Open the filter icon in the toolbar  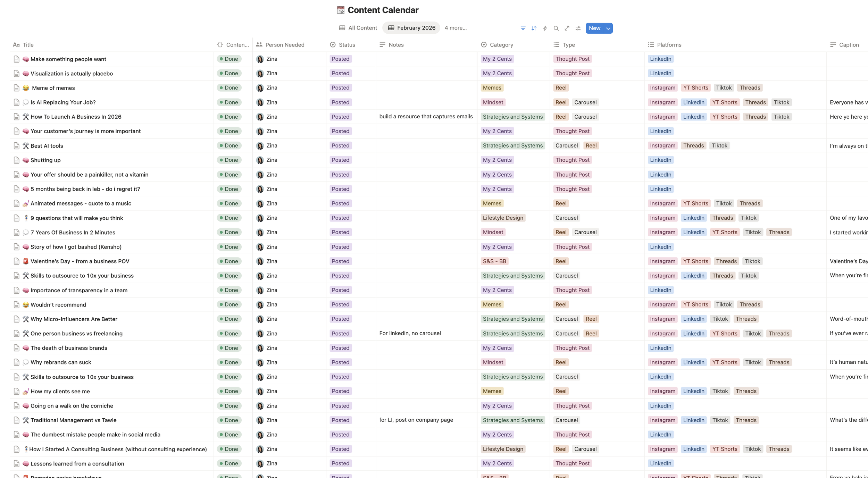click(523, 28)
